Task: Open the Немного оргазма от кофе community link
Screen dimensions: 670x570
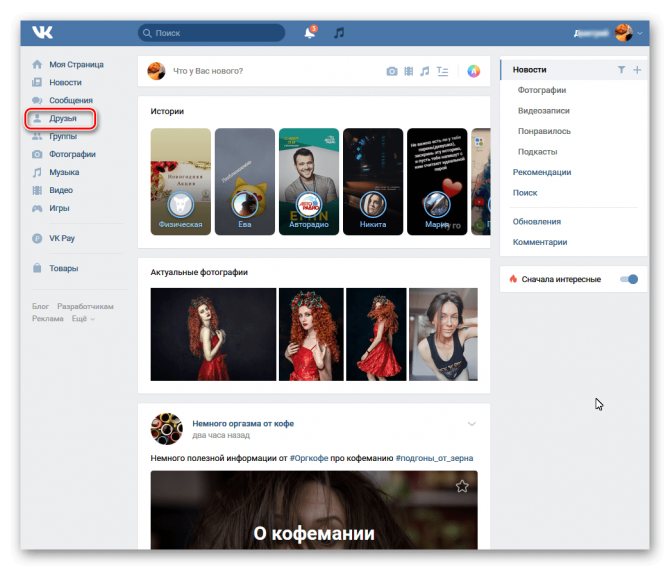Action: 243,423
